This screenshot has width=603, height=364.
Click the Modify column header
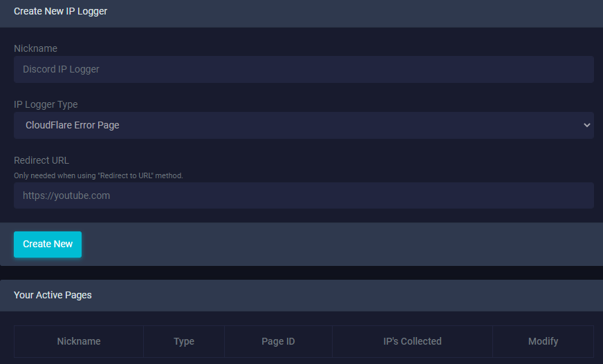point(543,341)
